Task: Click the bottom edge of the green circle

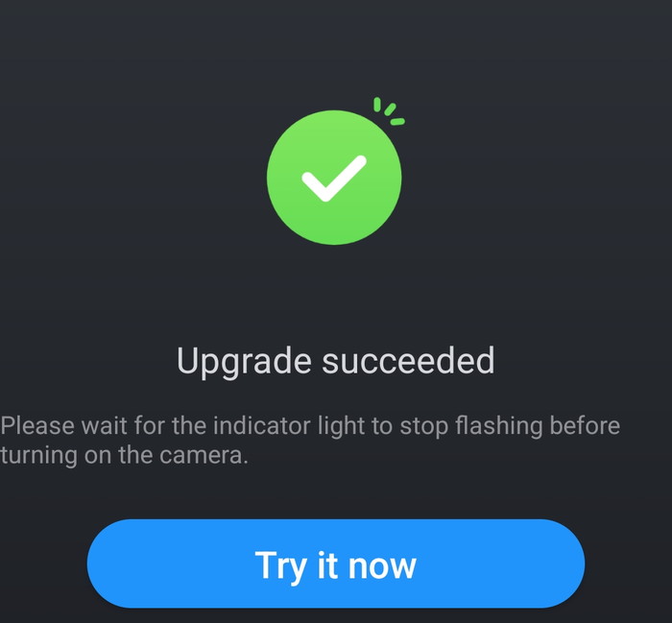Action: pyautogui.click(x=334, y=243)
